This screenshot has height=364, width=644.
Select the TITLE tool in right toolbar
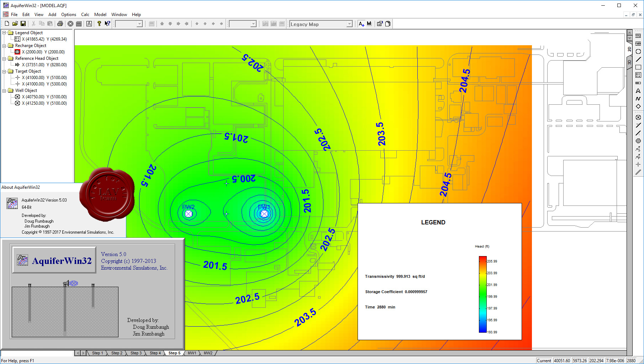pos(638,36)
